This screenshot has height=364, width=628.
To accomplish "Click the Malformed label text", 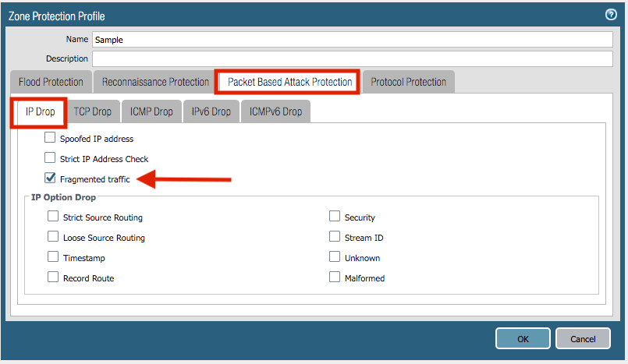I will (x=364, y=278).
